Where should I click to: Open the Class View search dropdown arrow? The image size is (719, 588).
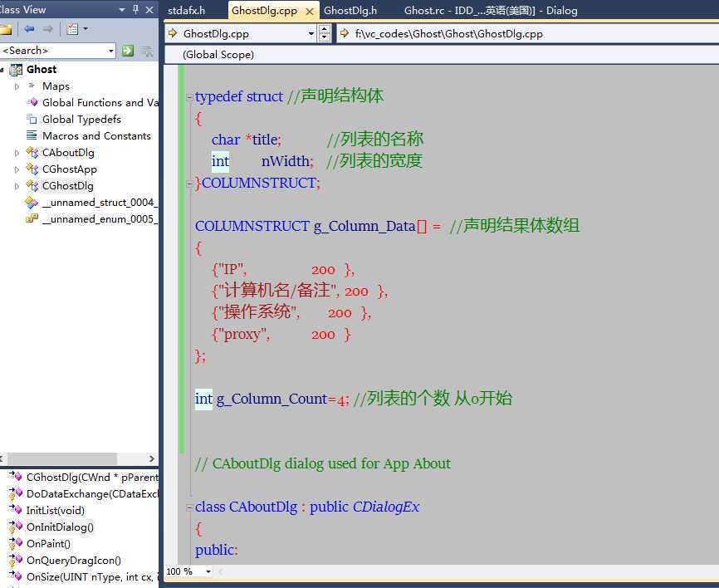(111, 51)
